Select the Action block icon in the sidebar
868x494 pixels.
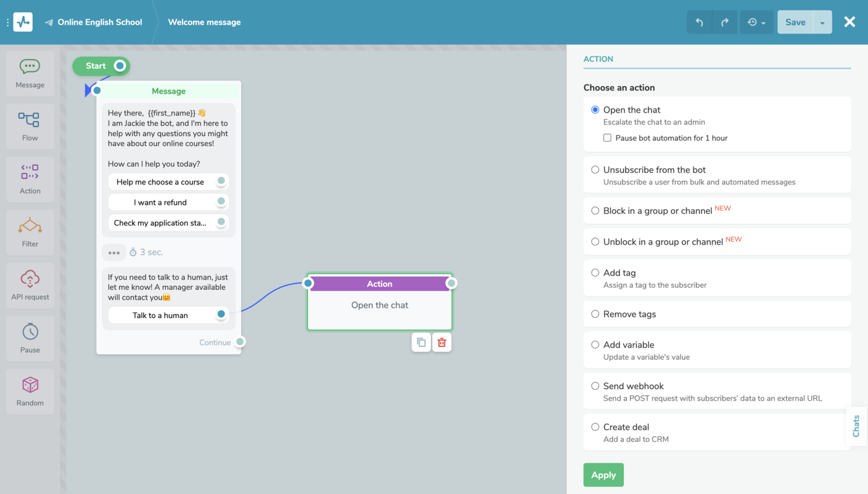click(x=30, y=179)
